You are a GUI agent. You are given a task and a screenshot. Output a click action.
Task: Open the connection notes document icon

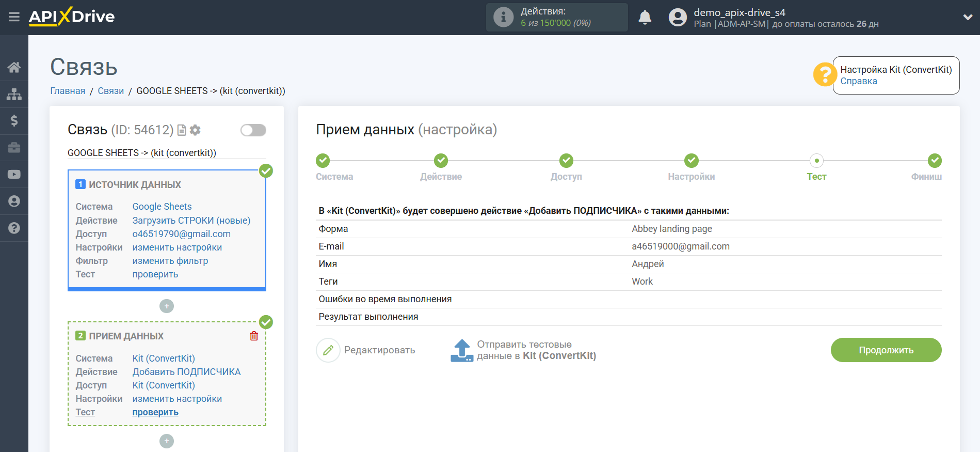(182, 130)
